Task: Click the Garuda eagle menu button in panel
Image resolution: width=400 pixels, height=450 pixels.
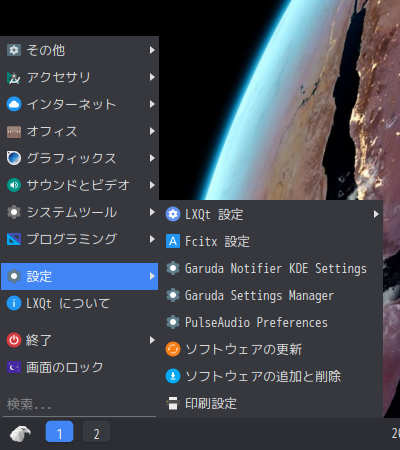Action: click(x=20, y=434)
